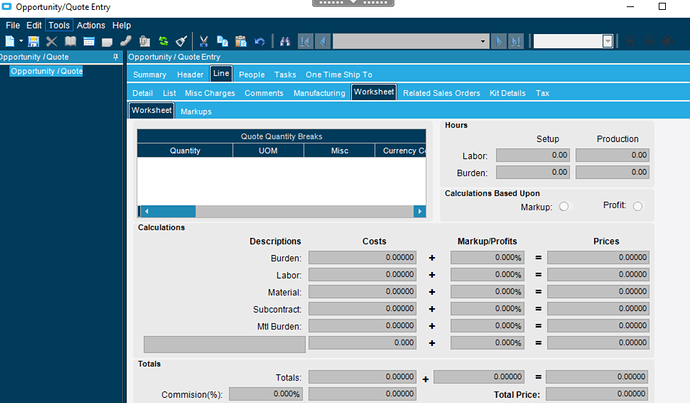This screenshot has width=690, height=403.
Task: Click the Material Costs field
Action: [x=362, y=292]
